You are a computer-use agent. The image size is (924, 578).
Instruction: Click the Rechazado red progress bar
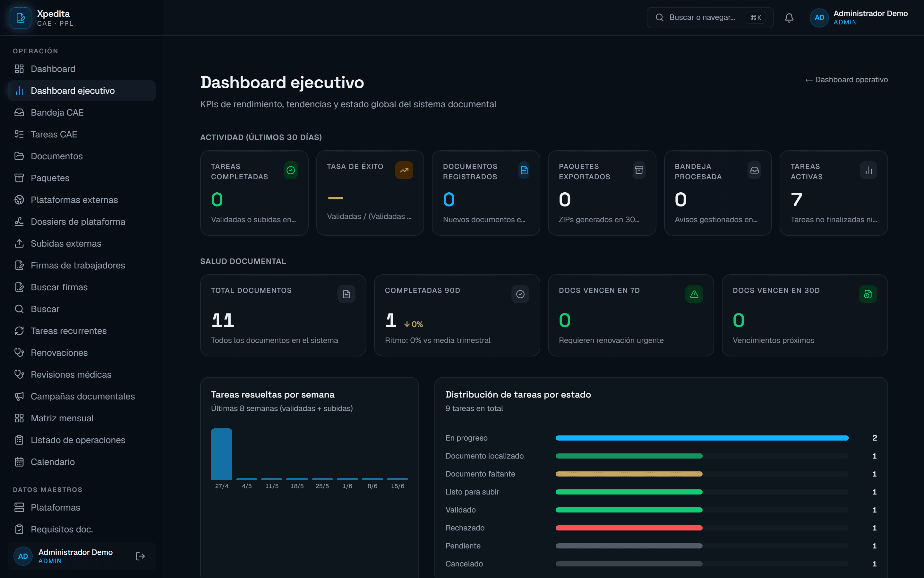pos(629,528)
